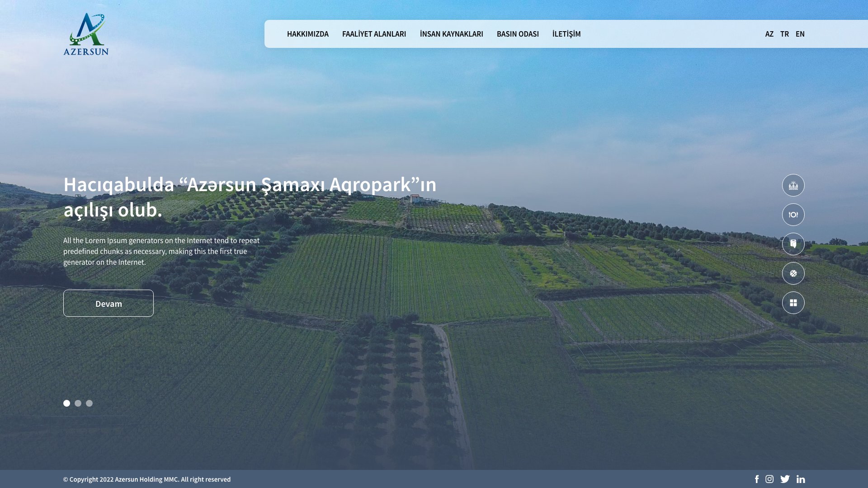The width and height of the screenshot is (868, 488).
Task: Open the Facebook page icon
Action: (757, 479)
